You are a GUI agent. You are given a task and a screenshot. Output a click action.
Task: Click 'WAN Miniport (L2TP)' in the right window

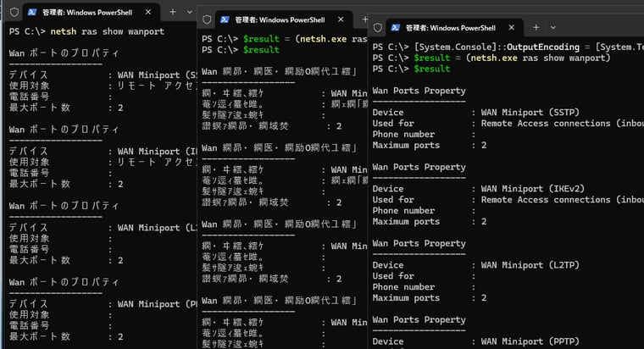click(530, 265)
